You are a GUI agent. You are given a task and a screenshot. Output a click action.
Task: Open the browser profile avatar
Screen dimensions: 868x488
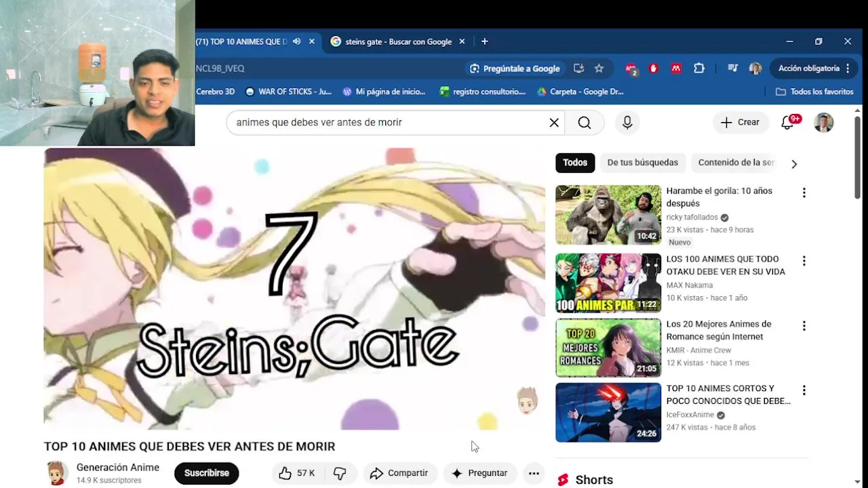tap(755, 68)
